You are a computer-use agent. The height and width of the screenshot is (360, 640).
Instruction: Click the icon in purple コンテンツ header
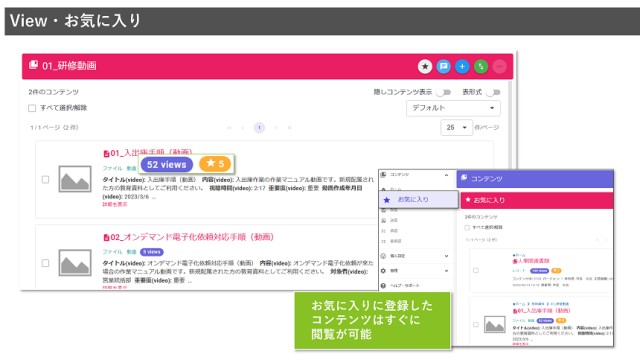[x=464, y=178]
